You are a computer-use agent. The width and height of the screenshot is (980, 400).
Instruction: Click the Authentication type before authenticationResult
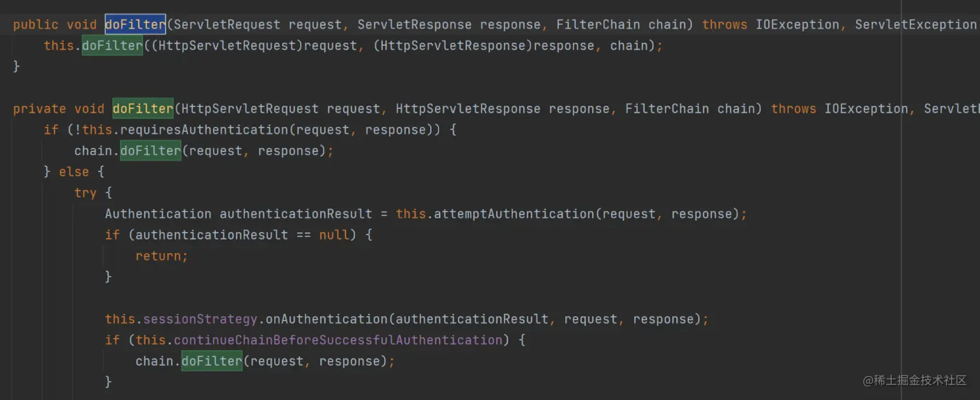point(158,214)
